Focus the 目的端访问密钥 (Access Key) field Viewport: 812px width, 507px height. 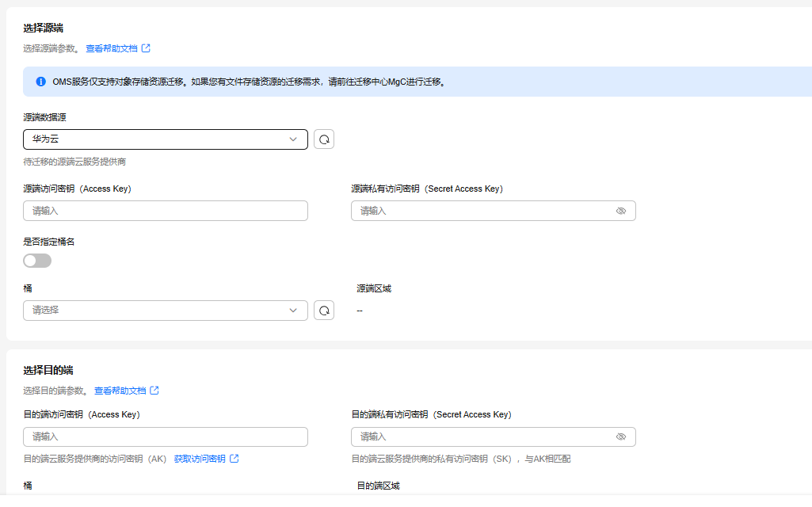click(166, 437)
